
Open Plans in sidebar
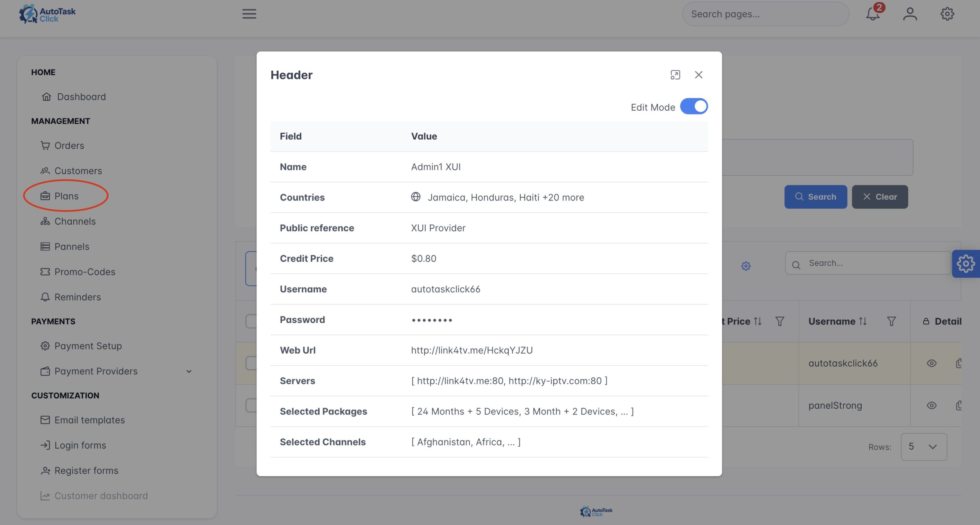[x=60, y=196]
